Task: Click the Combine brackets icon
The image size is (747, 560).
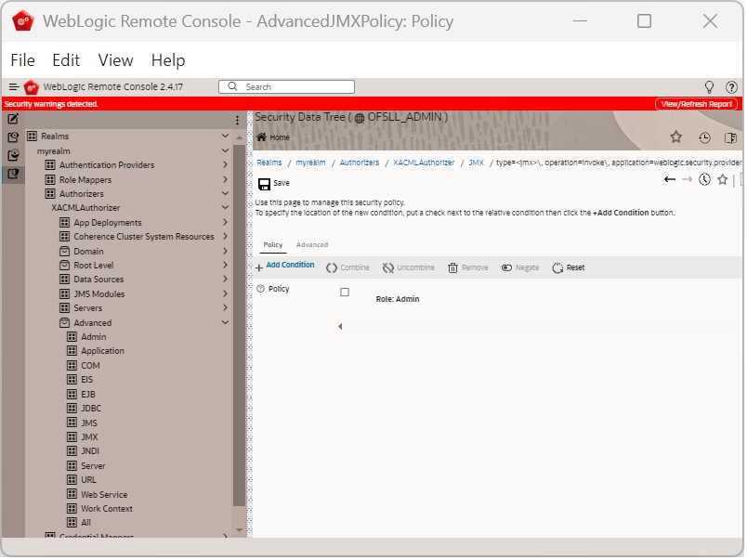Action: 333,268
